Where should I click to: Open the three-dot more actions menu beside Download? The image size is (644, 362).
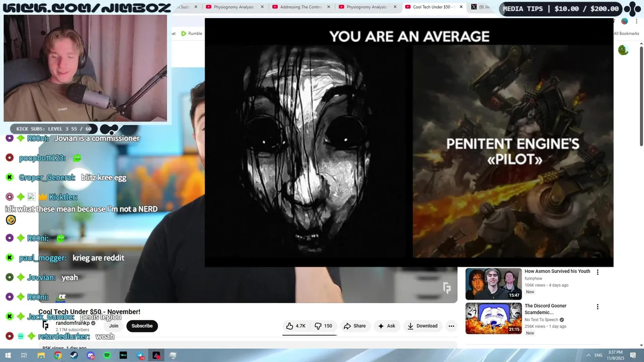(451, 326)
